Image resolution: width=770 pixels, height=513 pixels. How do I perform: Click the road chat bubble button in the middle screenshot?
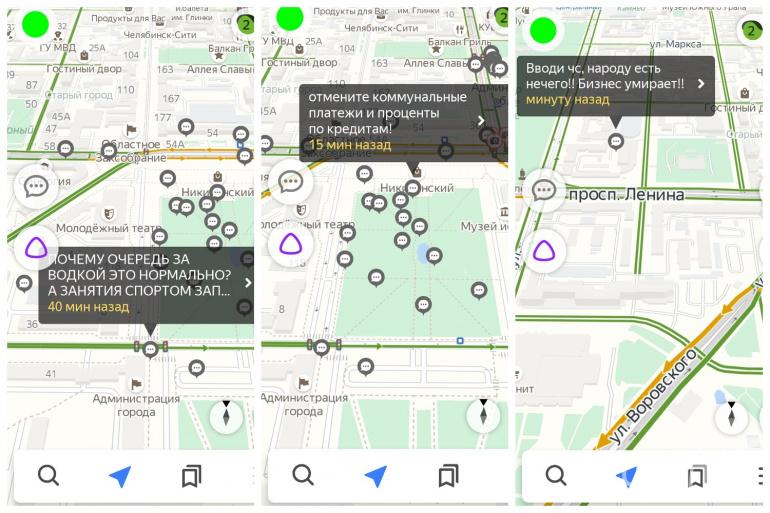coord(291,183)
